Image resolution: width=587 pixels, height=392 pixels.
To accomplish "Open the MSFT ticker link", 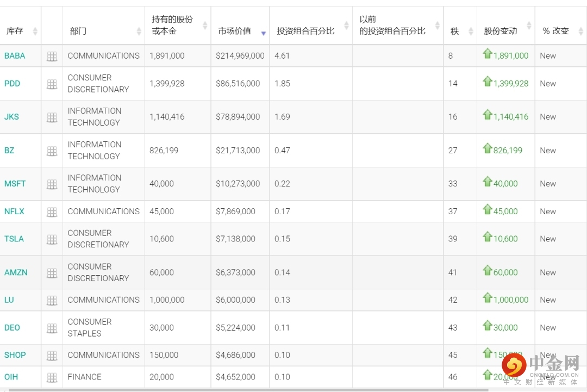I will click(x=15, y=184).
